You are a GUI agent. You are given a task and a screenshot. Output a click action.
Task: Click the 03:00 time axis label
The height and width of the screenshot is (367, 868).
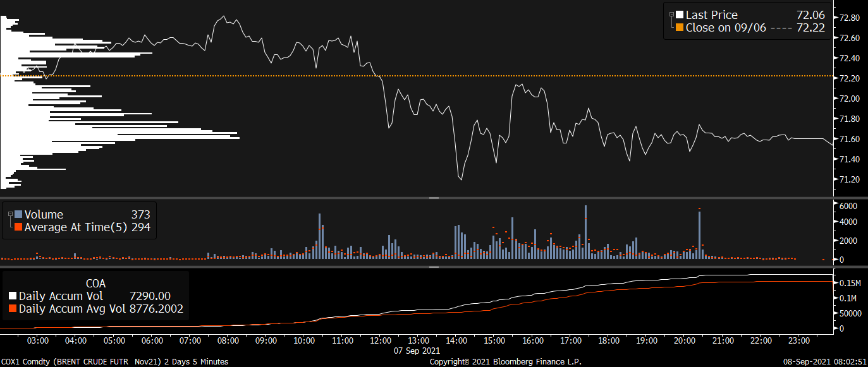39,340
